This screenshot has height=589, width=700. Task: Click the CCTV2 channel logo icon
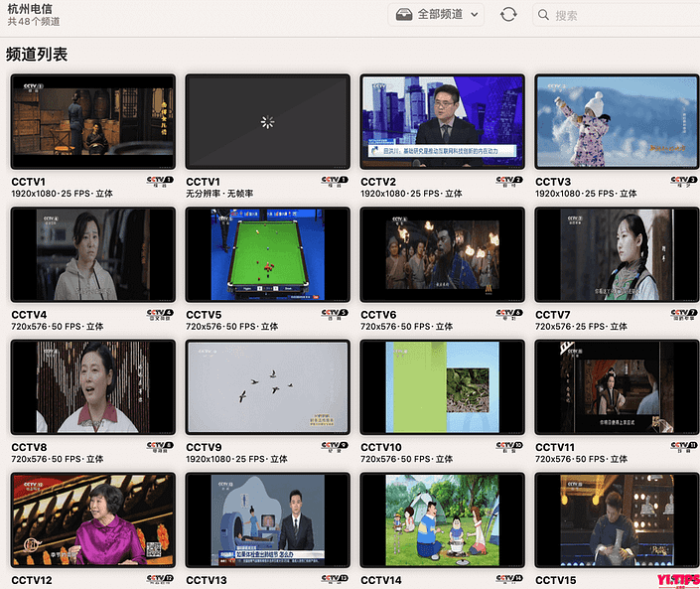coord(509,182)
